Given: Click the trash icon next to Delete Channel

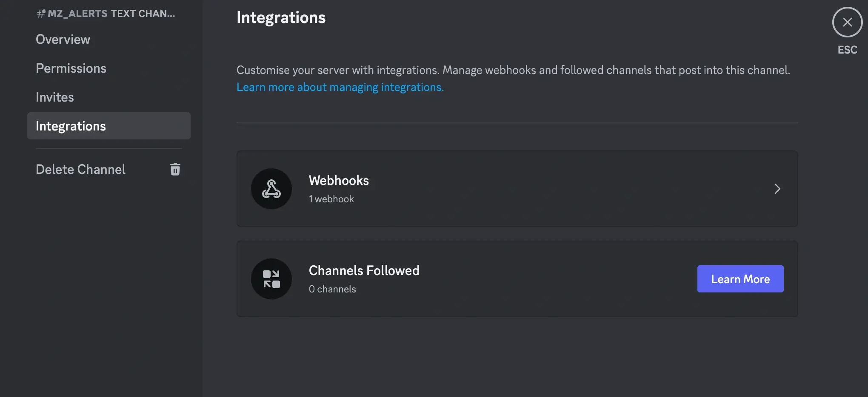Looking at the screenshot, I should point(175,169).
